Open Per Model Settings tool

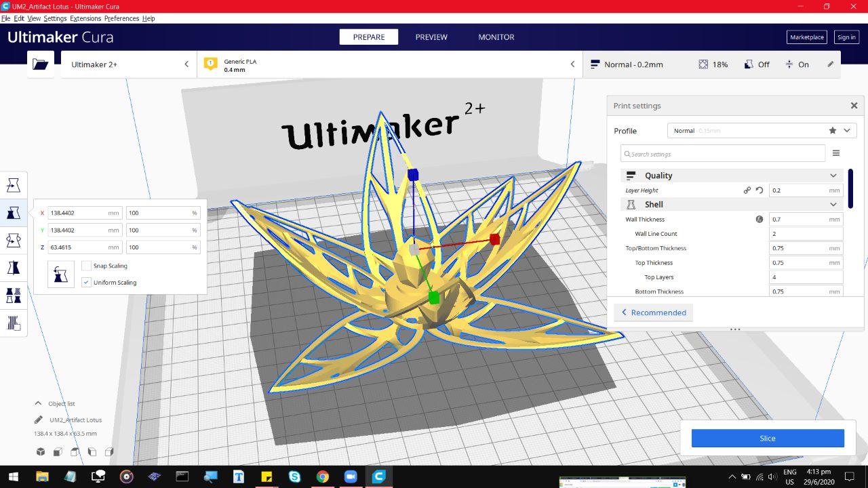click(x=14, y=296)
